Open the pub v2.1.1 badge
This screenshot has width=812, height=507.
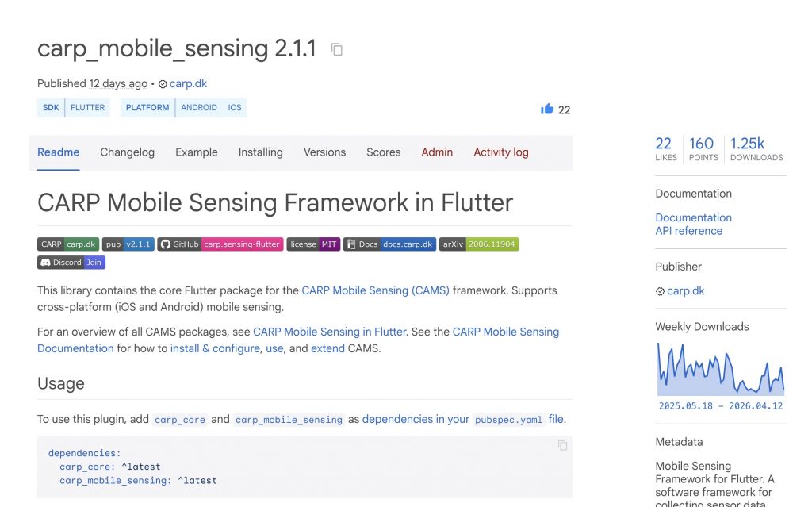(x=128, y=244)
